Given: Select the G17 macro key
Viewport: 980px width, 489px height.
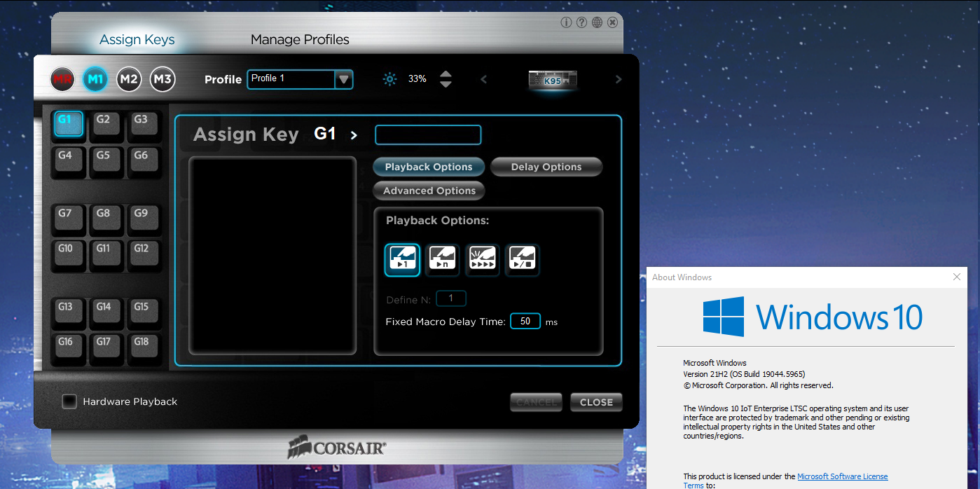Looking at the screenshot, I should click(x=106, y=347).
